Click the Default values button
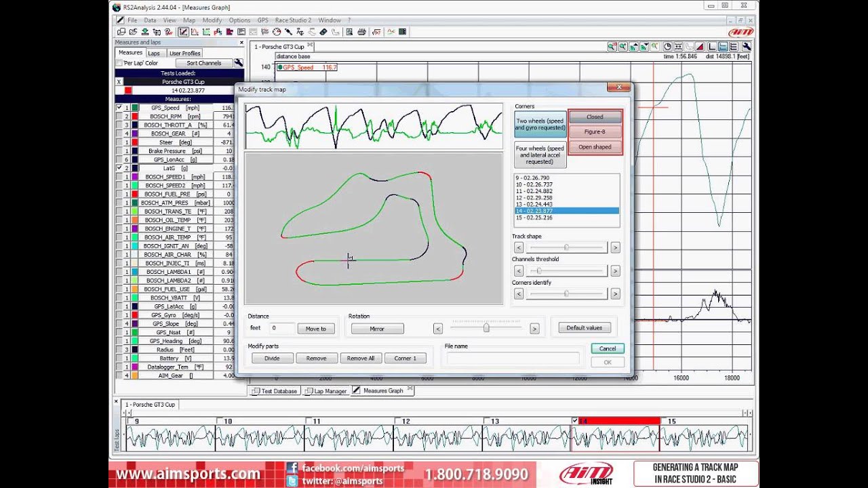 [584, 327]
